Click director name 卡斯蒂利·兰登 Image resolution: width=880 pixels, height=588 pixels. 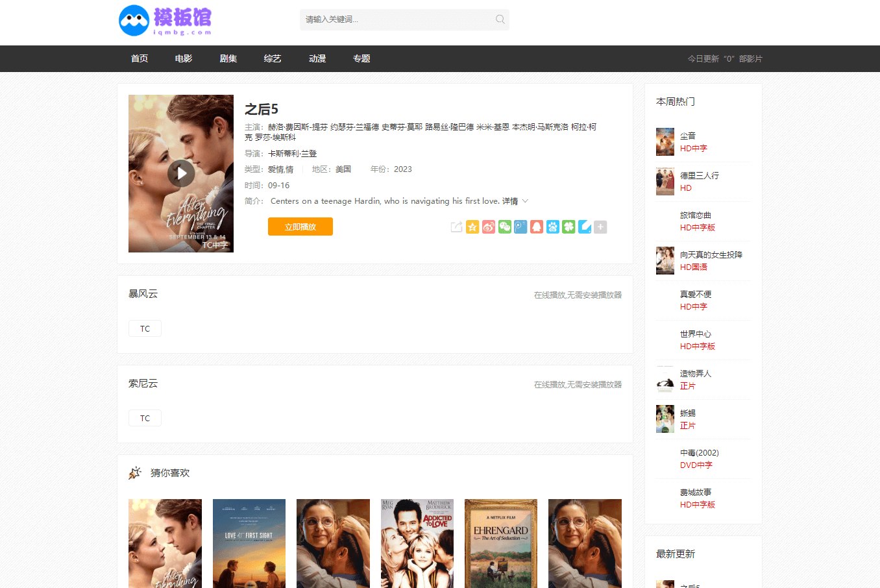click(293, 153)
